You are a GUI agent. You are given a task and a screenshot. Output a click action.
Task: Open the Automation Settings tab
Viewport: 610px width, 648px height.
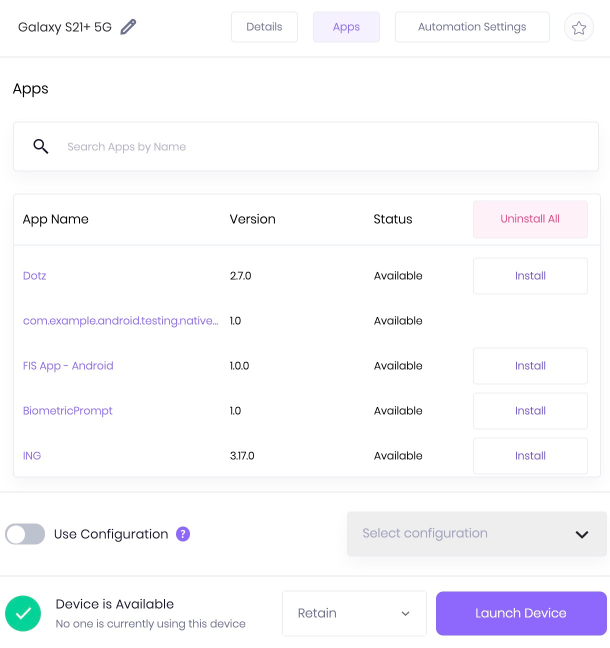[x=472, y=27]
